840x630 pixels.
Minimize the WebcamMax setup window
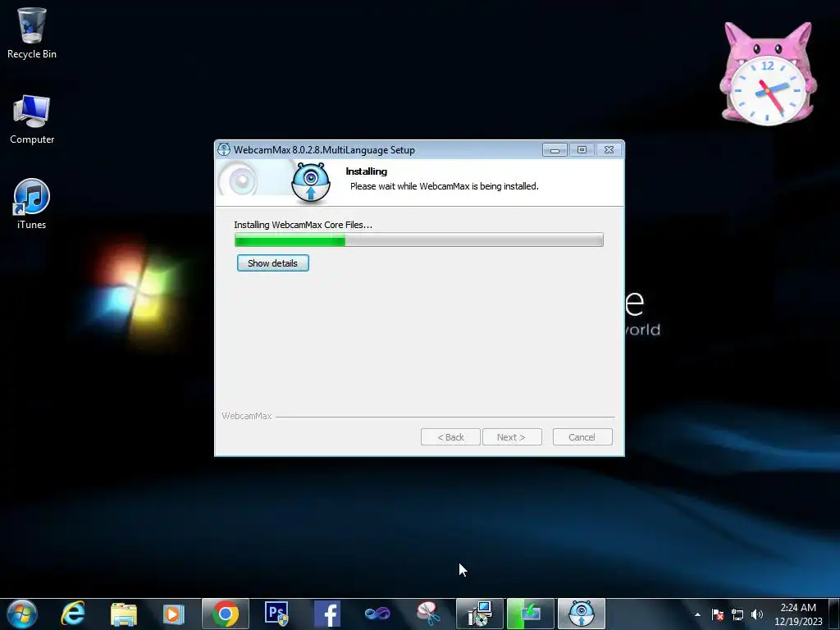(x=555, y=150)
